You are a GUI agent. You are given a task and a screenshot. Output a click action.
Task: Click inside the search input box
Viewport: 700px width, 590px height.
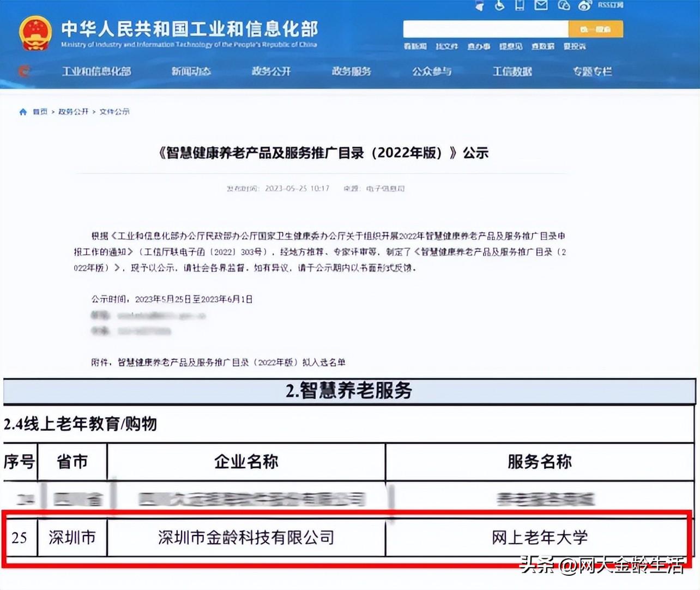485,28
